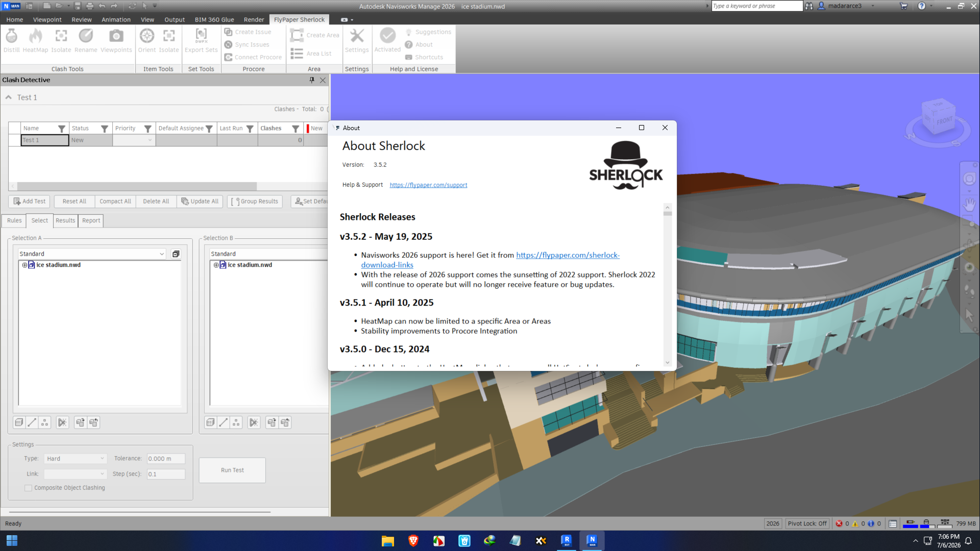Image resolution: width=980 pixels, height=551 pixels.
Task: Toggle the Name column filter
Action: pos(61,129)
